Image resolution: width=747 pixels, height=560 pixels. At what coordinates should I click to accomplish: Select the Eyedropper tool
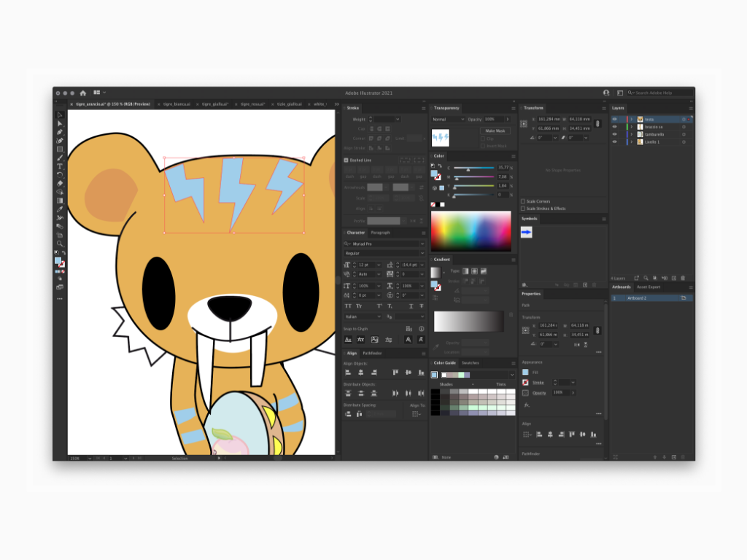click(60, 209)
